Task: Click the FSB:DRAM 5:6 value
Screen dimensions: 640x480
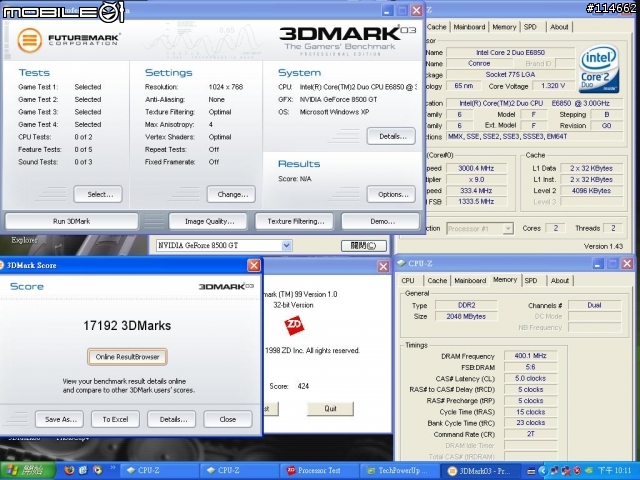Action: pyautogui.click(x=530, y=367)
